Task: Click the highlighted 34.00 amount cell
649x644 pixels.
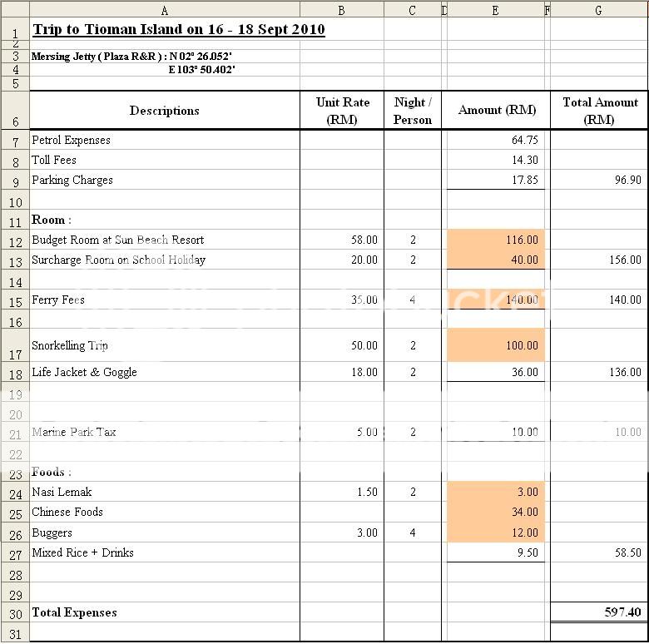Action: coord(496,512)
